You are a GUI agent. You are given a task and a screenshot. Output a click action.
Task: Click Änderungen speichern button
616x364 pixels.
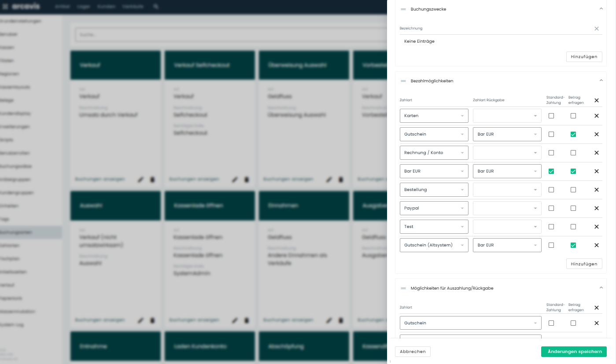573,352
